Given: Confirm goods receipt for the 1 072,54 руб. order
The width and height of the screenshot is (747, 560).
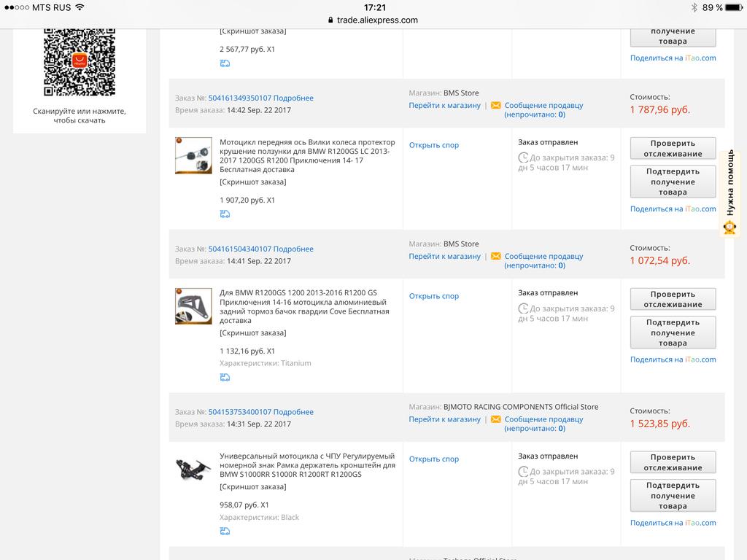Looking at the screenshot, I should (673, 332).
